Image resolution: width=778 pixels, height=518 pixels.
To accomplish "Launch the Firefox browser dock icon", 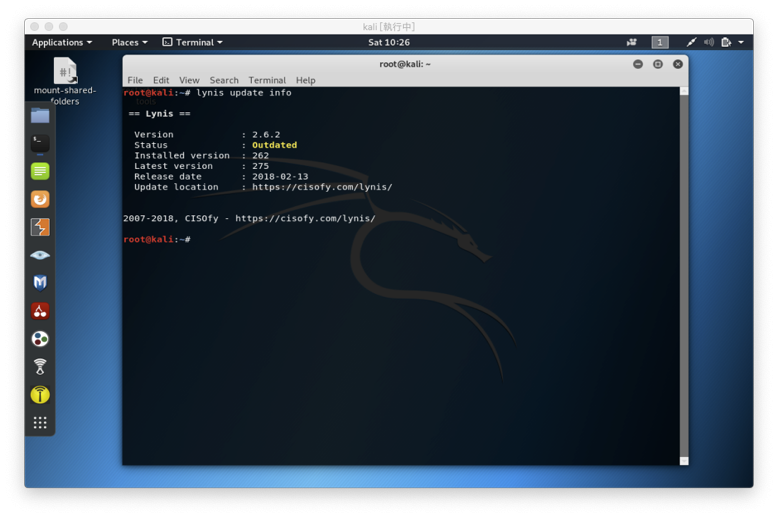I will click(x=40, y=199).
